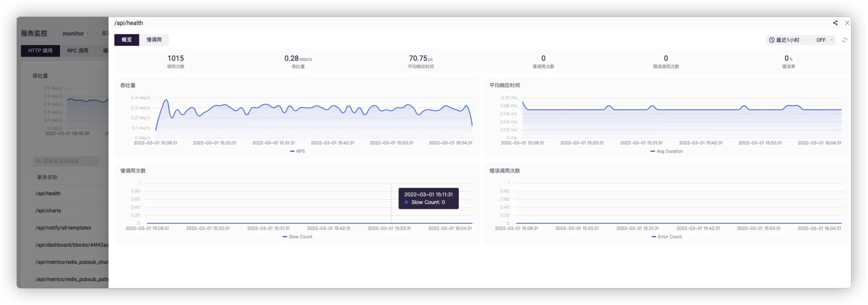The width and height of the screenshot is (868, 305).
Task: Select the HTTP 调用 tab
Action: [x=40, y=51]
